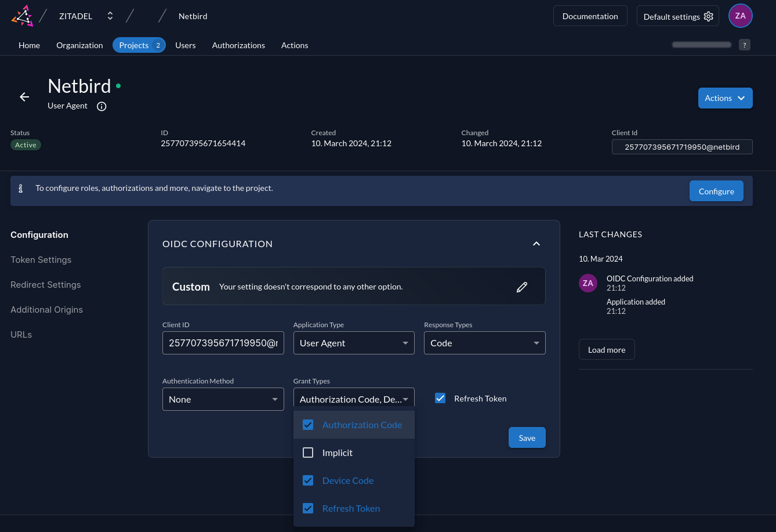The width and height of the screenshot is (776, 532).
Task: Copy the Client Id 257707395671719950@netbird
Action: tap(682, 147)
